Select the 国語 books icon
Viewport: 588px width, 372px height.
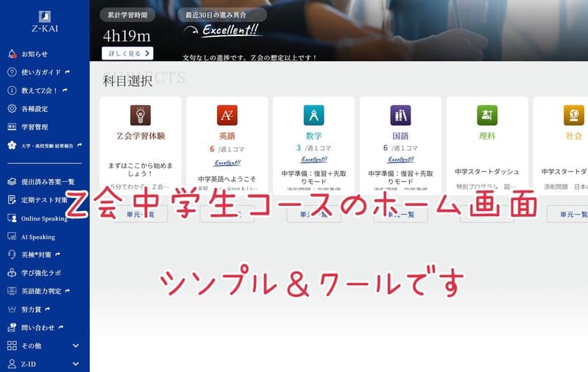point(400,115)
